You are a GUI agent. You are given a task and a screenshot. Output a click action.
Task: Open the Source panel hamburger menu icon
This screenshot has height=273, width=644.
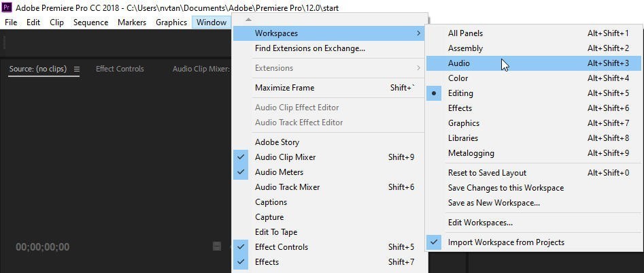pyautogui.click(x=77, y=69)
